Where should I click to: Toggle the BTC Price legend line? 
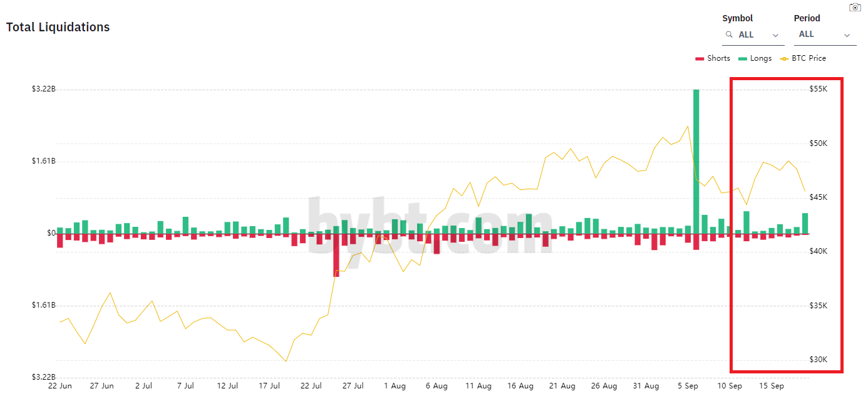[803, 58]
